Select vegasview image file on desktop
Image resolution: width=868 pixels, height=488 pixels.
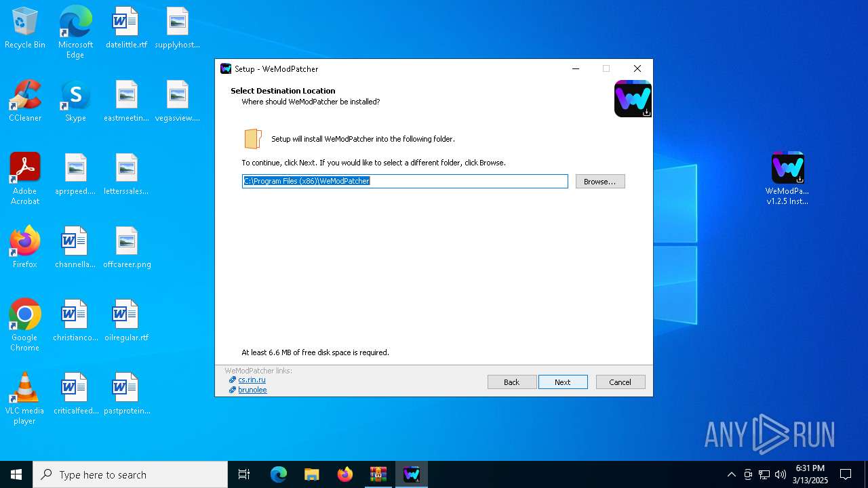(177, 102)
